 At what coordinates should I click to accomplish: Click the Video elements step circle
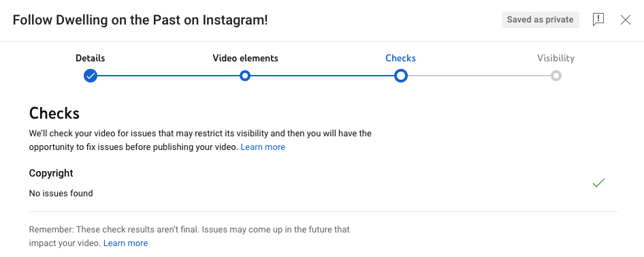tap(245, 76)
